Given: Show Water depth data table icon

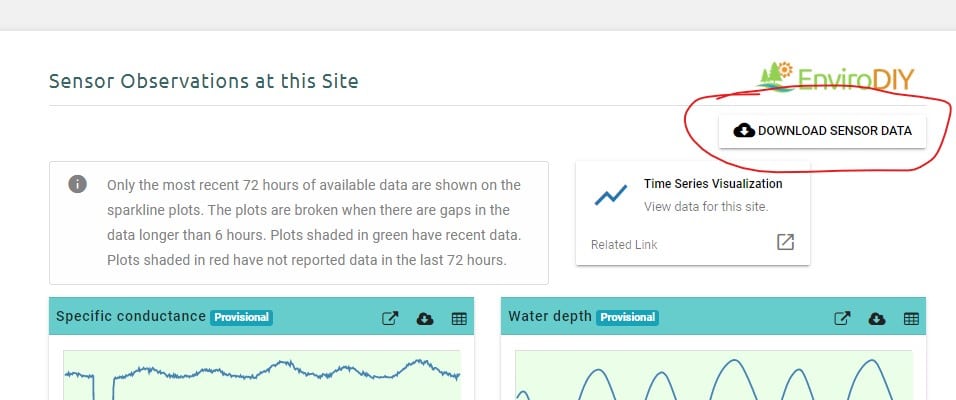Looking at the screenshot, I should pyautogui.click(x=911, y=318).
